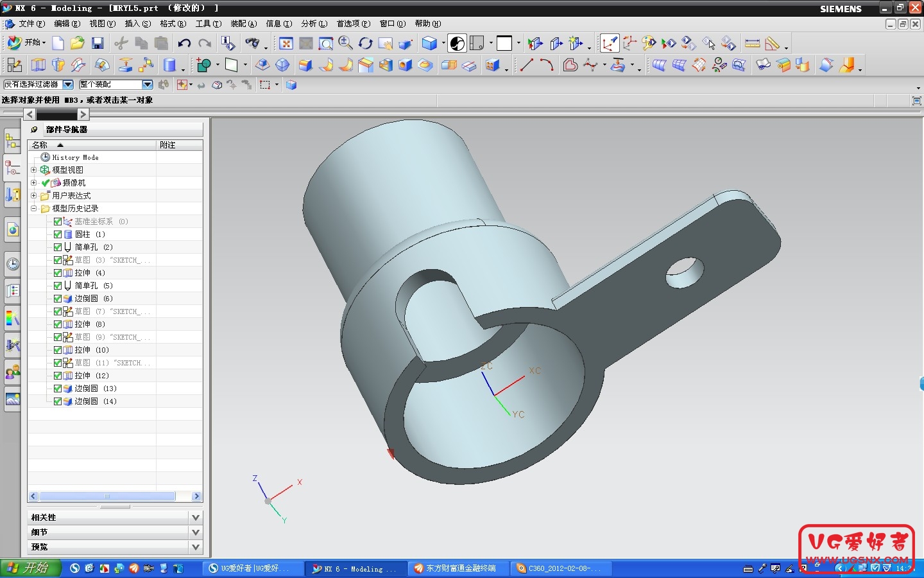
Task: Toggle checkbox for 拉伸 (10) feature
Action: 58,350
